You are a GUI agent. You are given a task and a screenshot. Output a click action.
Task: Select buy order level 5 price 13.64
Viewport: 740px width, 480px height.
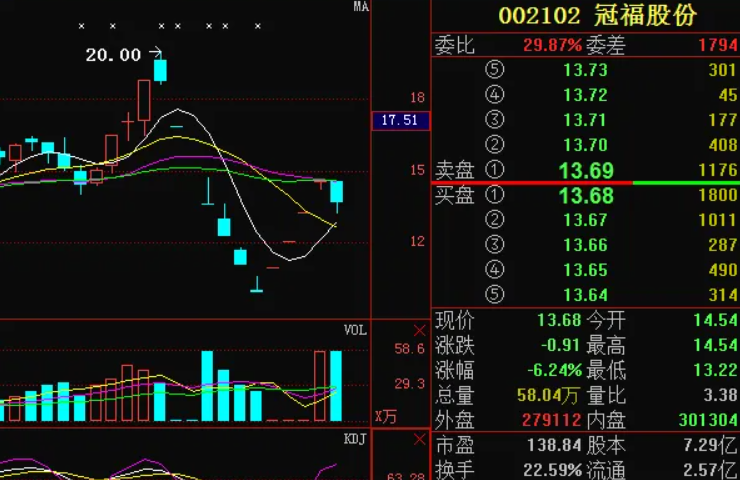585,295
